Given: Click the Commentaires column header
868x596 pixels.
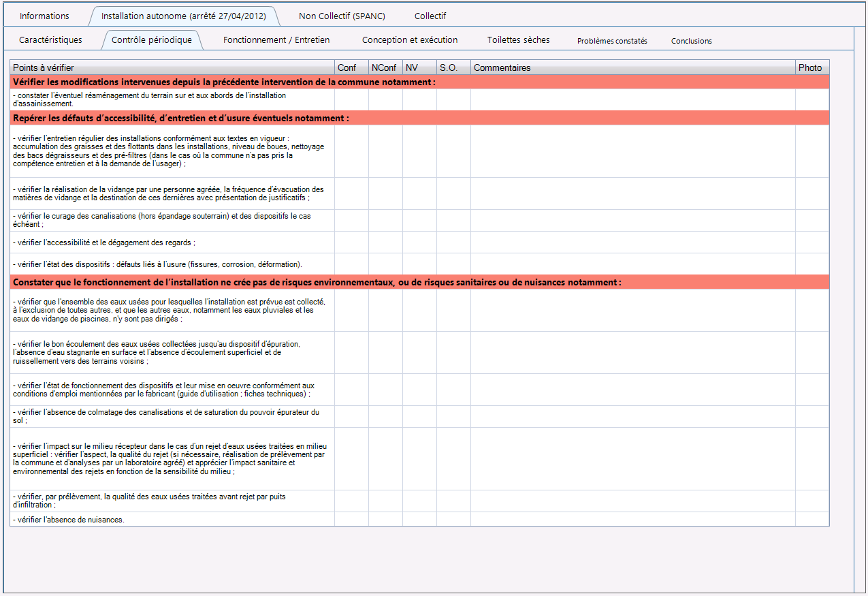Looking at the screenshot, I should coord(632,67).
